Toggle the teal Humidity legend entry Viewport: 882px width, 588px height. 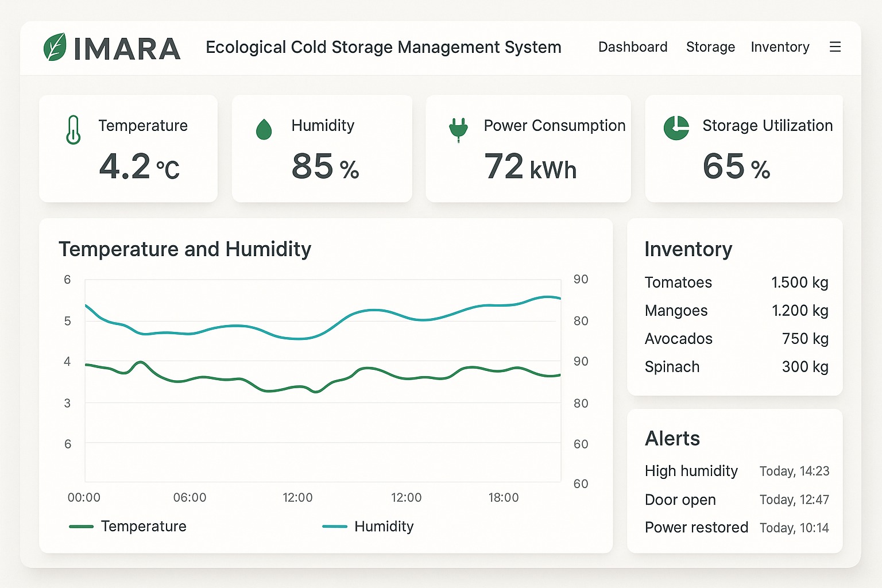point(368,527)
